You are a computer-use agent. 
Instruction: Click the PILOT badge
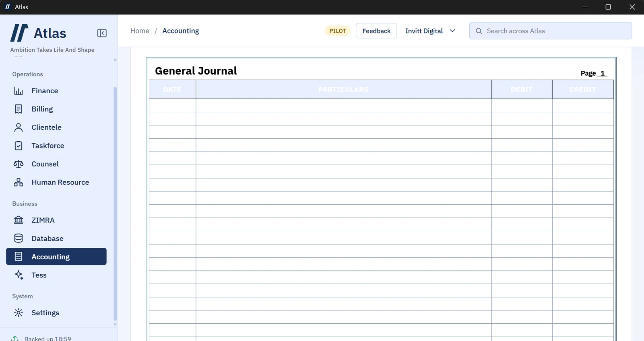[338, 31]
